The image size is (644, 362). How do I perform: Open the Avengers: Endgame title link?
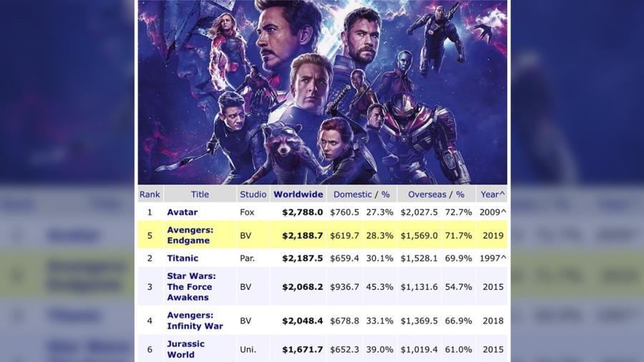click(190, 235)
